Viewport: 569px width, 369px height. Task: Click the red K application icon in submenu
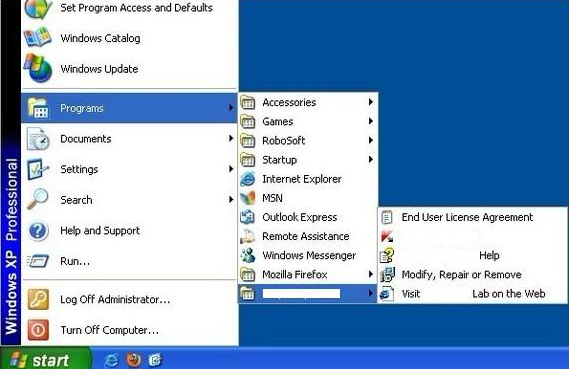click(387, 236)
